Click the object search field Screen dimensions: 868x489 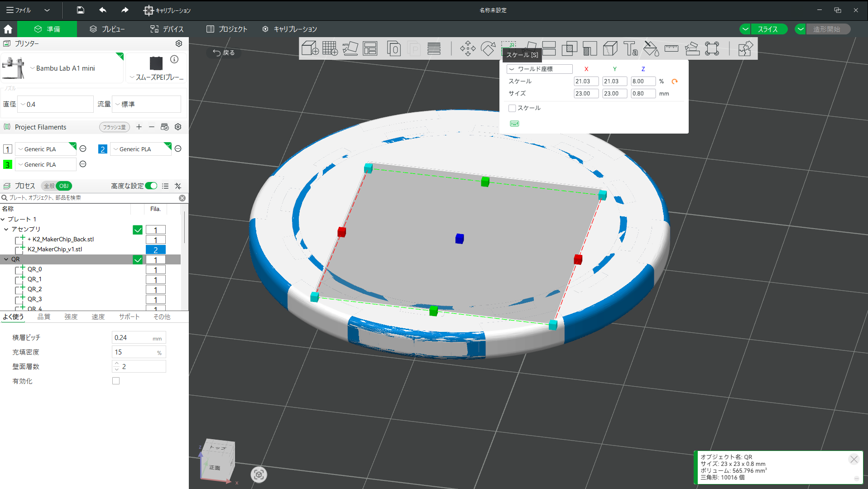(94, 198)
